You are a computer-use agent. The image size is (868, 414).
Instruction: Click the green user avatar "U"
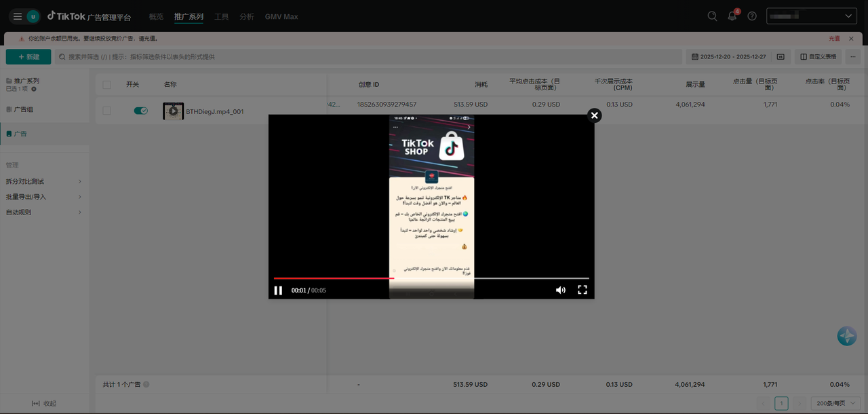tap(33, 16)
